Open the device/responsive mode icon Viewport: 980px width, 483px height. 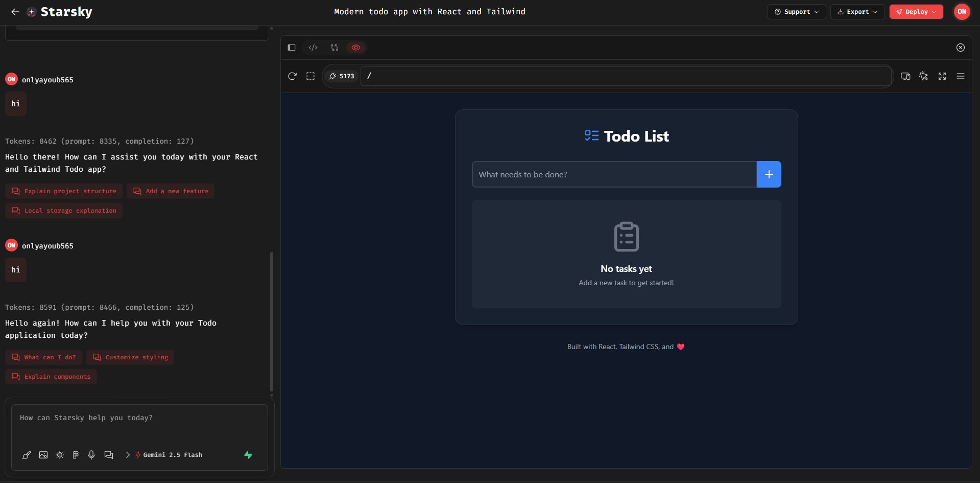coord(905,76)
